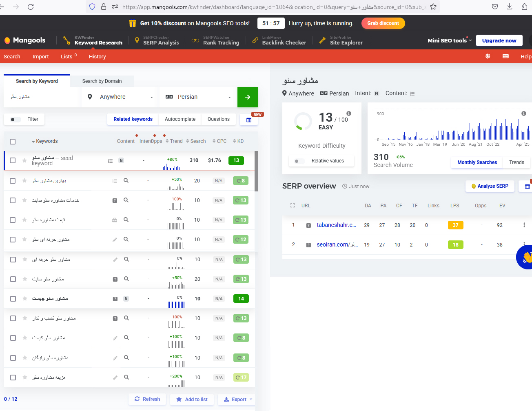Check the seed keyword row checkbox
Viewport: 532px width, 411px height.
tap(13, 160)
